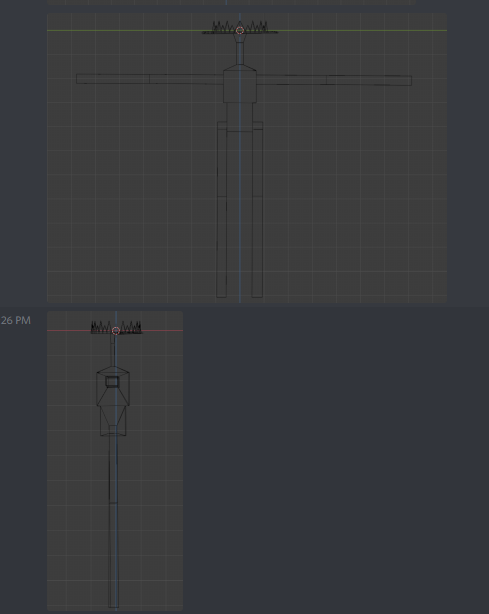Select the lower hip section of side-view torso
This screenshot has height=614, width=489.
coord(113,421)
